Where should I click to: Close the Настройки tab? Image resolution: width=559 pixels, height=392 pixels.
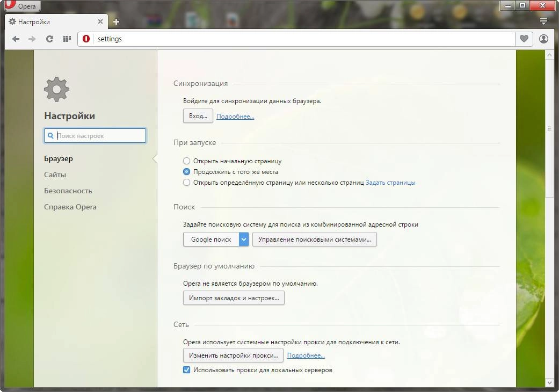[100, 21]
